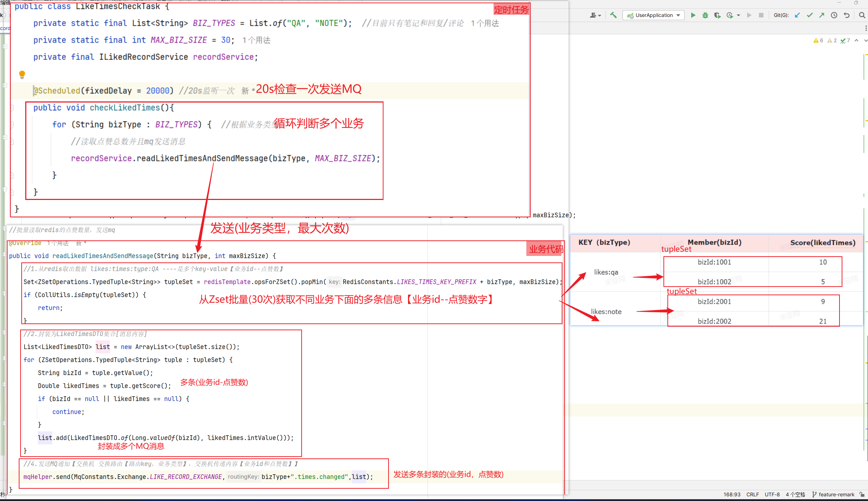Click the weak warning count 2
Screen dimensions: 868x501
(x=832, y=40)
